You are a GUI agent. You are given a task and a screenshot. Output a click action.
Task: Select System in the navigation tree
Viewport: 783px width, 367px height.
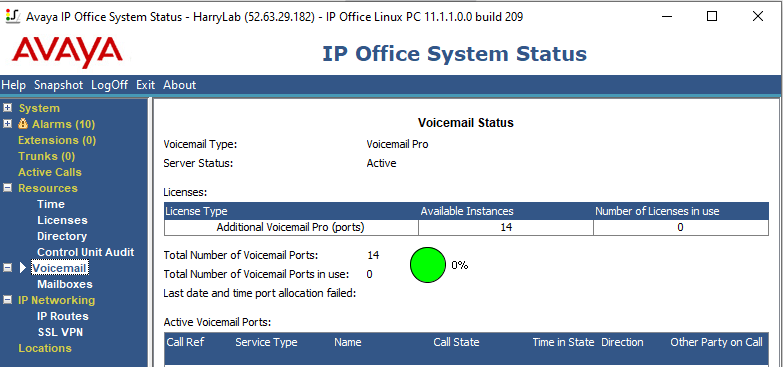click(39, 108)
